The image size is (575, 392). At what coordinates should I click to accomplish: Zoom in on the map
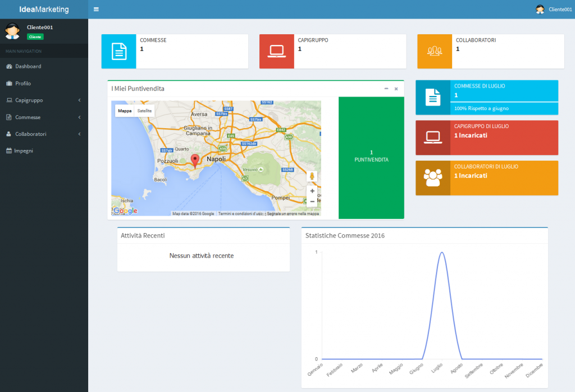click(312, 191)
